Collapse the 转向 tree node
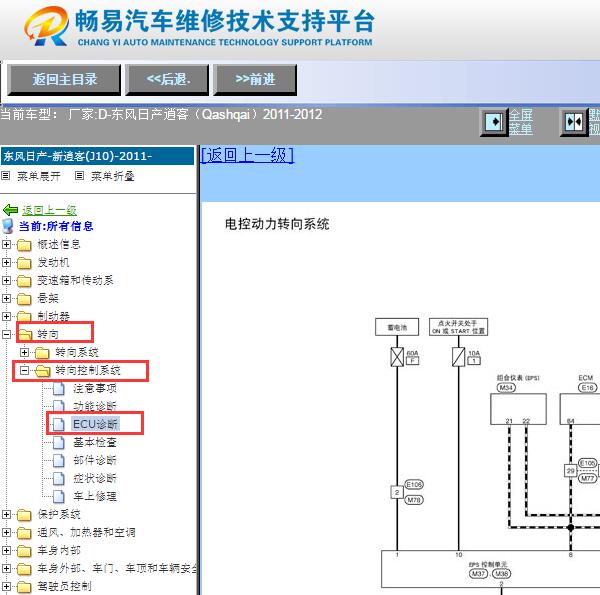This screenshot has height=595, width=600. pos(6,334)
